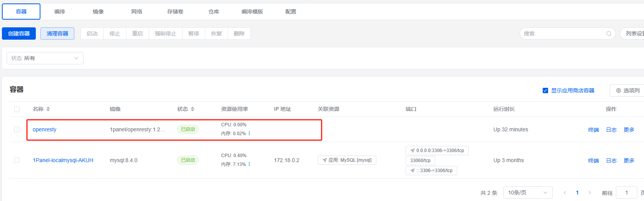
Task: Open the 选项列 column settings
Action: [x=627, y=90]
